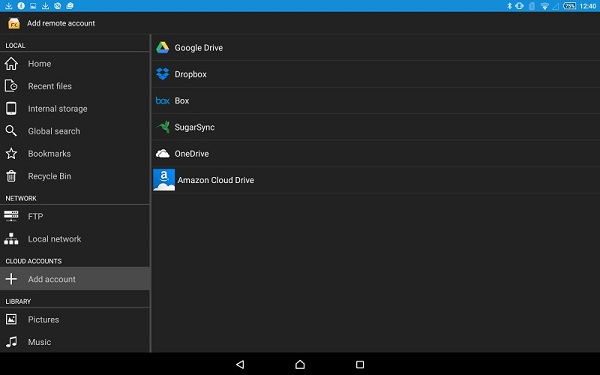Open Home via its house icon

point(11,64)
